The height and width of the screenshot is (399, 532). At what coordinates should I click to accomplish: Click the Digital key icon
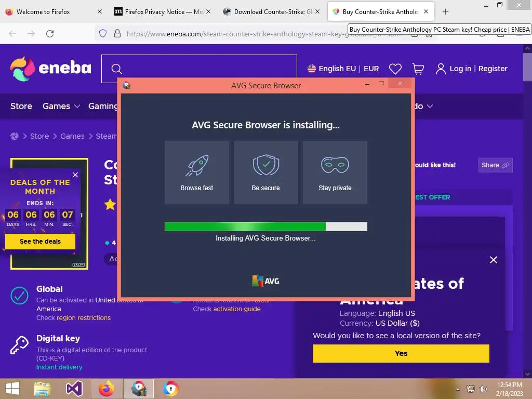click(x=19, y=345)
